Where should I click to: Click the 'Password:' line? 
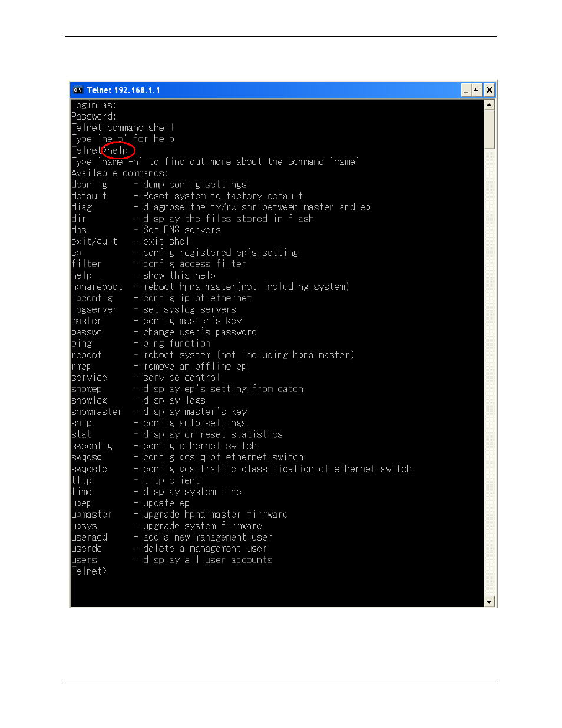pos(94,117)
